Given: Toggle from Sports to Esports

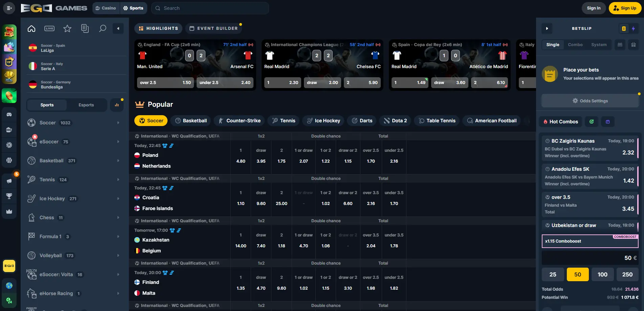Looking at the screenshot, I should (x=86, y=105).
